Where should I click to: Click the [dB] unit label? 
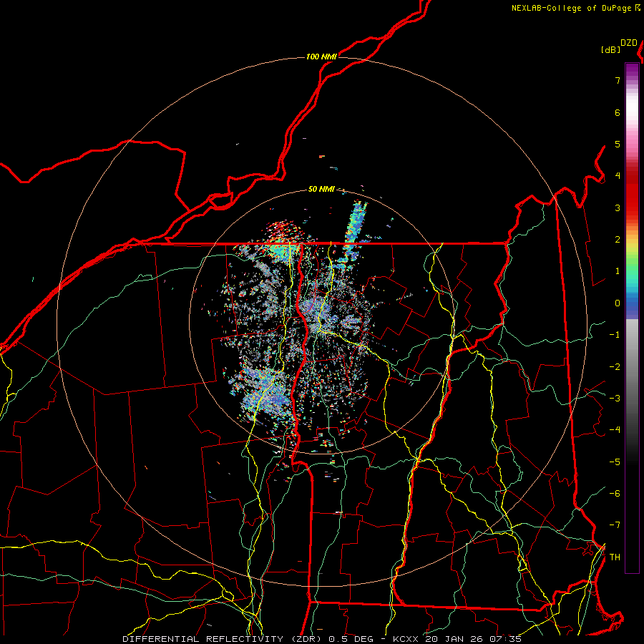[610, 49]
